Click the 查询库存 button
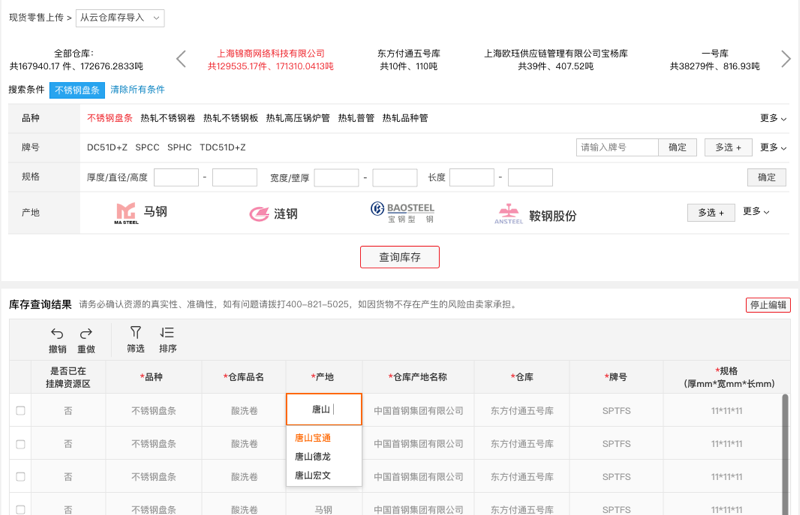Image resolution: width=800 pixels, height=515 pixels. (x=400, y=257)
